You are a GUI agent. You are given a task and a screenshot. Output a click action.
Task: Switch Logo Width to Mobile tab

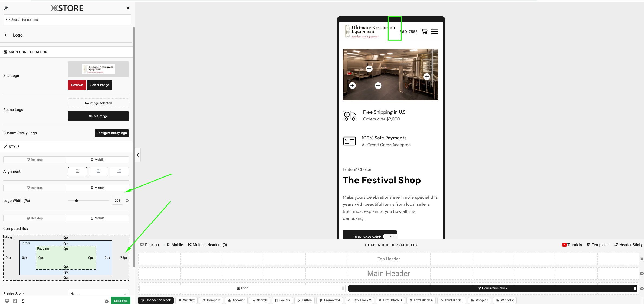[x=97, y=188]
